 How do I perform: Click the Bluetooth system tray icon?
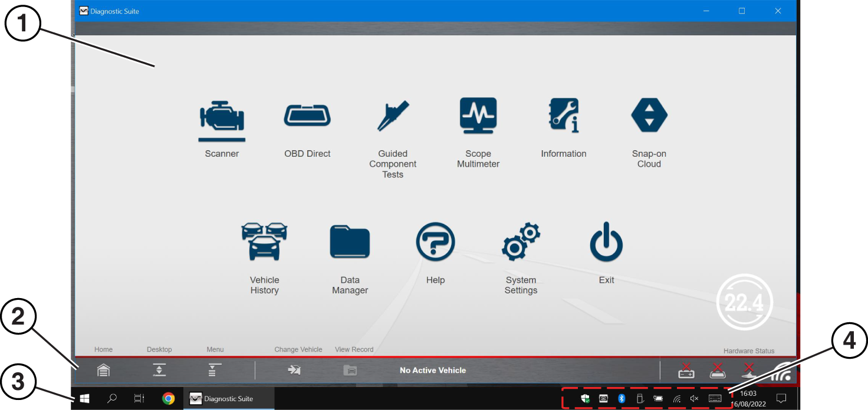[621, 399]
